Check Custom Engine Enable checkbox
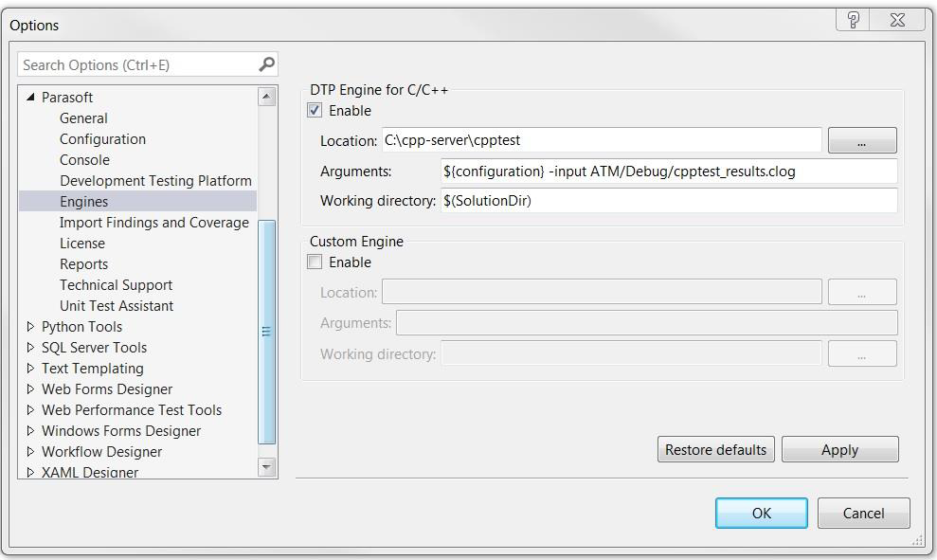This screenshot has width=937, height=560. point(315,262)
